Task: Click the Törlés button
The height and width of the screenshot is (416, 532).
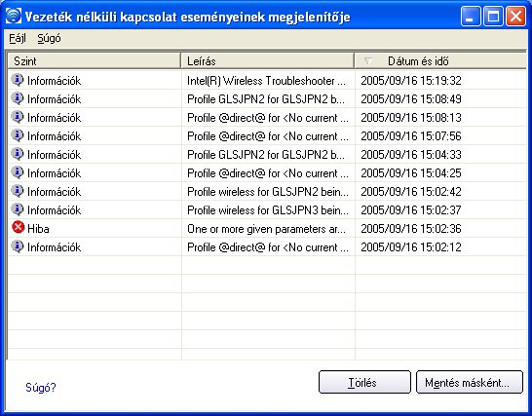Action: (x=364, y=382)
